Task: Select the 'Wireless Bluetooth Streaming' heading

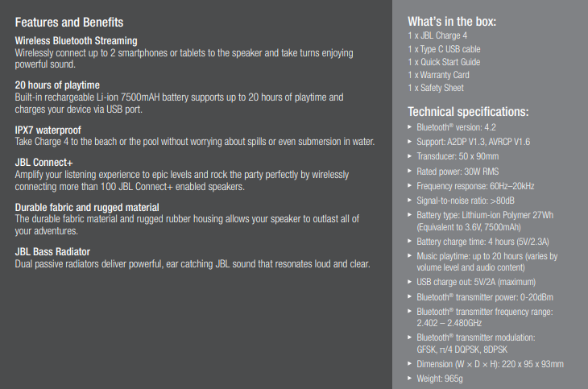Action: 77,40
